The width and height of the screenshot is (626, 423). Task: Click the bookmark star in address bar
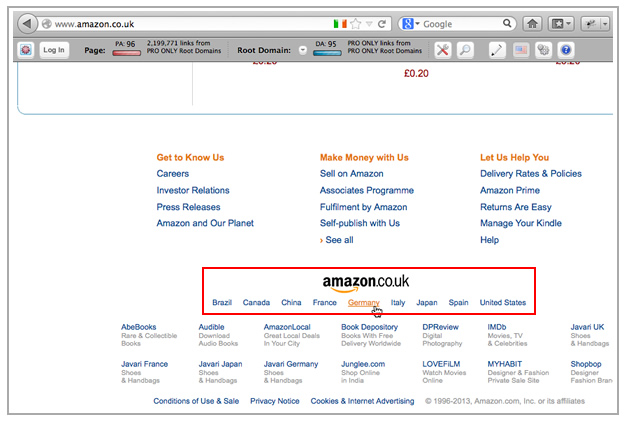coord(355,23)
